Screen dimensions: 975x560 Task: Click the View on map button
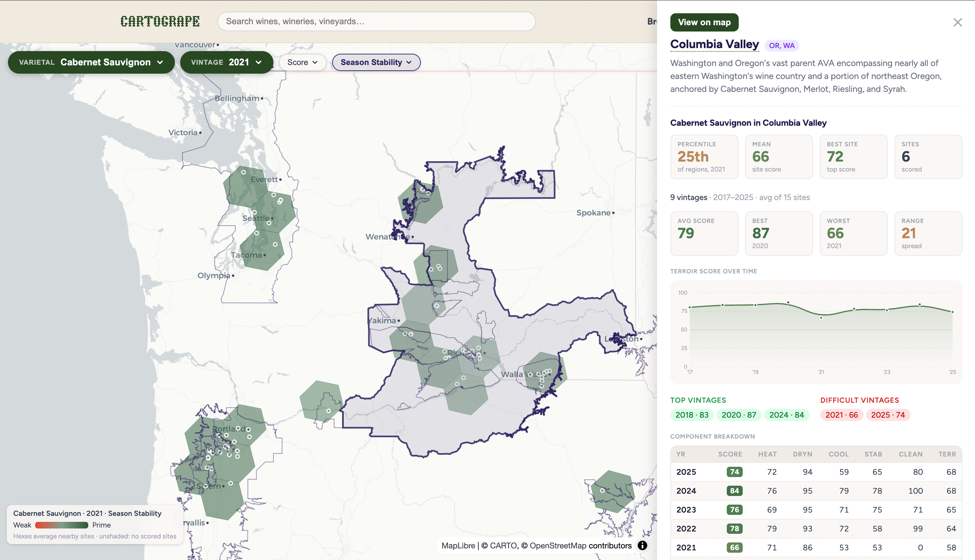click(x=704, y=22)
